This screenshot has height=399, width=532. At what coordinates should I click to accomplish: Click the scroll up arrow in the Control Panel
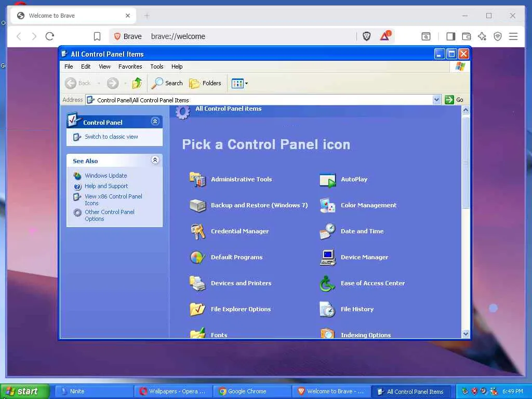point(466,110)
